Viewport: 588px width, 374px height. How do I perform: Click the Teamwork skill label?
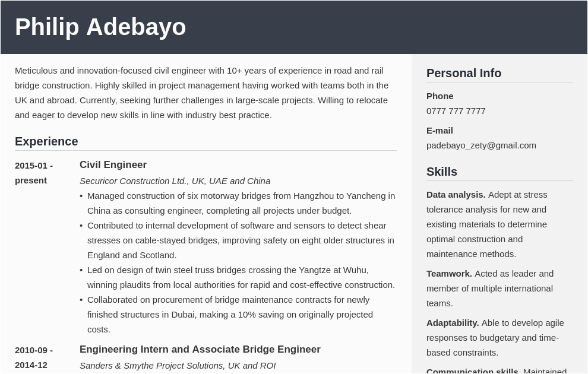pyautogui.click(x=449, y=274)
